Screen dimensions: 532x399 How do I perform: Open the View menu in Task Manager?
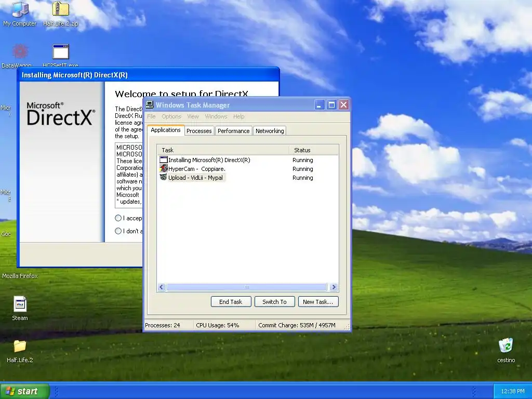pyautogui.click(x=193, y=116)
